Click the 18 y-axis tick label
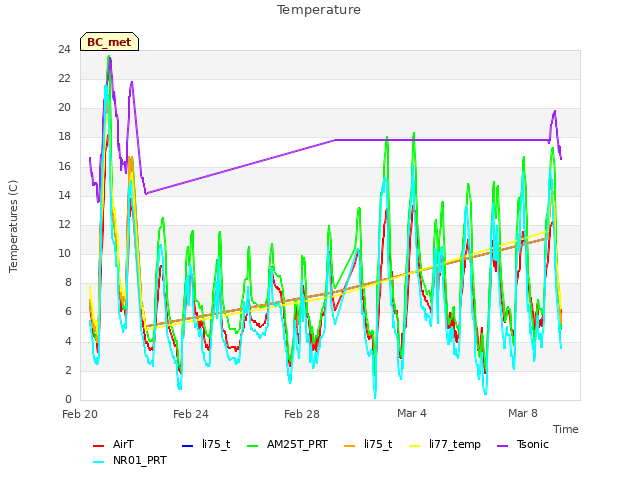Viewport: 640px width, 480px height. click(x=64, y=137)
